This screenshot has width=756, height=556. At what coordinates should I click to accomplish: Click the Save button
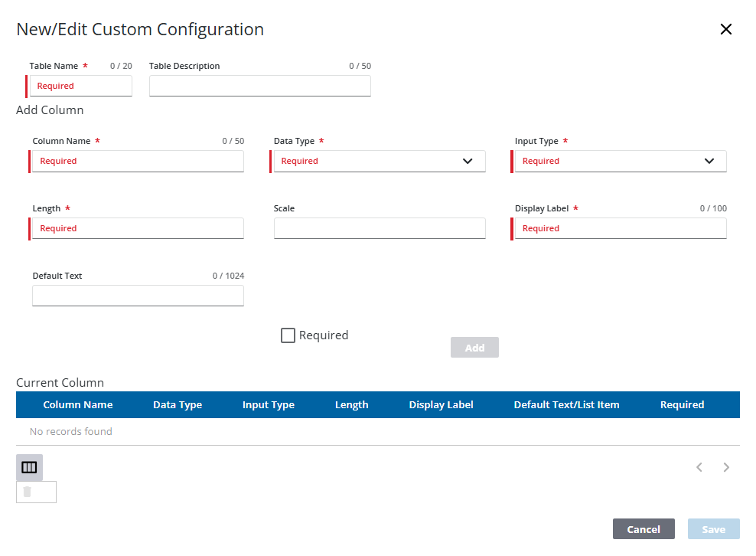point(713,529)
